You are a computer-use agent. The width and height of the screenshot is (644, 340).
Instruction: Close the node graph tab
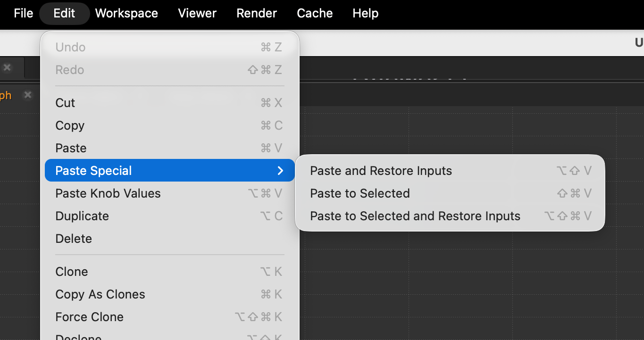(28, 95)
